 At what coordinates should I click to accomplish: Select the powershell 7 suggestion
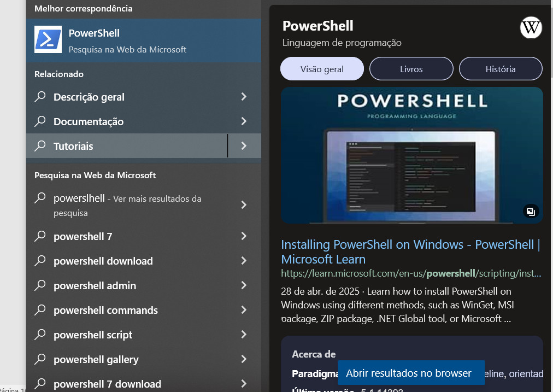(144, 236)
